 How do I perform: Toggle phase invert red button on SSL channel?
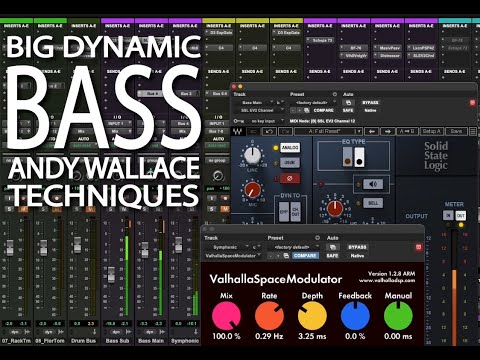[x=289, y=179]
